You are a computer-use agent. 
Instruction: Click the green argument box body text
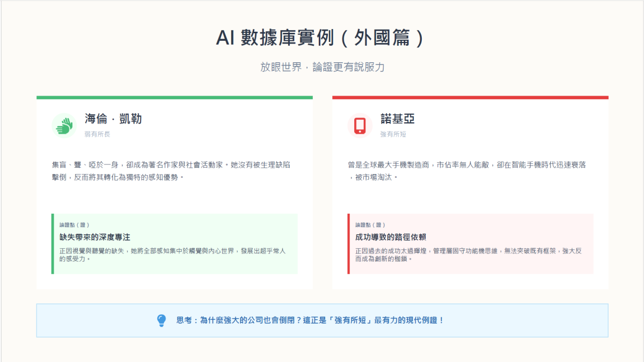[173, 255]
